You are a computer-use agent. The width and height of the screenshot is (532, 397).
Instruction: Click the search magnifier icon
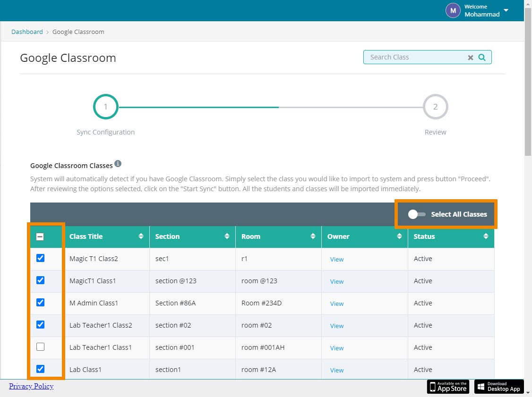tap(482, 57)
